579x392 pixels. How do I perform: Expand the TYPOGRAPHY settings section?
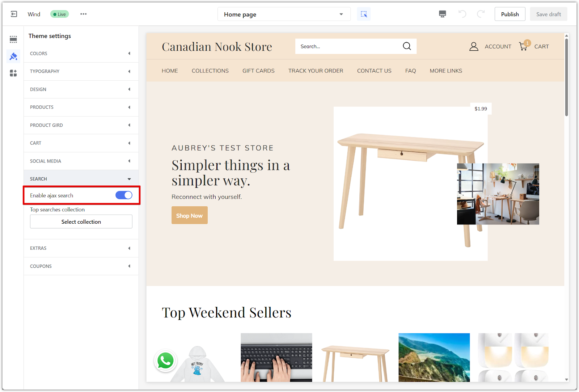pyautogui.click(x=81, y=71)
